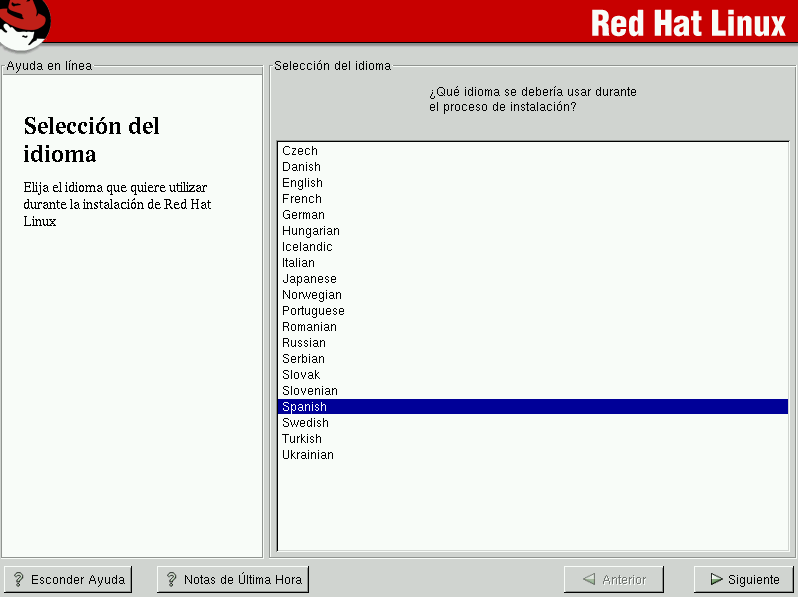Select English from the language list
Viewport: 798px width, 597px height.
point(302,183)
